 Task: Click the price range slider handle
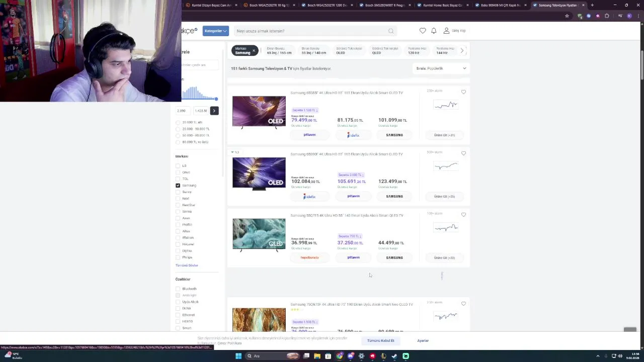216,99
